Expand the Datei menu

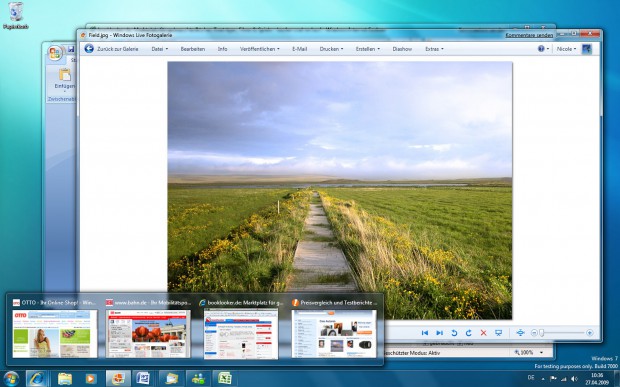[159, 49]
